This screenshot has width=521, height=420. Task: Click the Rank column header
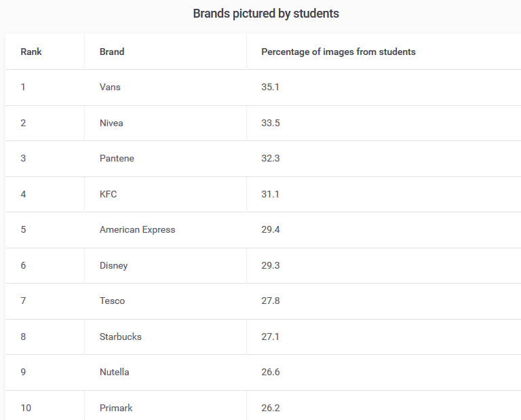pos(31,52)
